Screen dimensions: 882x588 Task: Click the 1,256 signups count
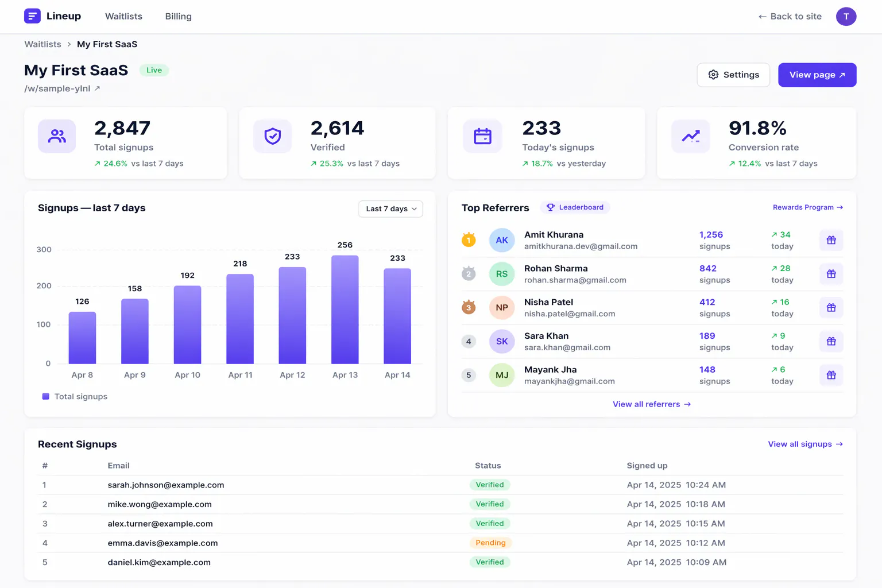[711, 235]
